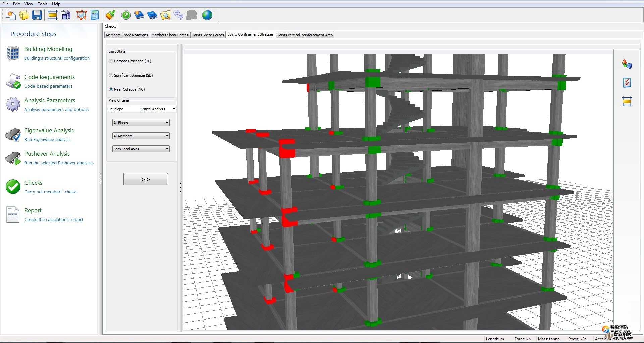The image size is (644, 343).
Task: Go to Pushover Analysis step
Action: [x=47, y=154]
